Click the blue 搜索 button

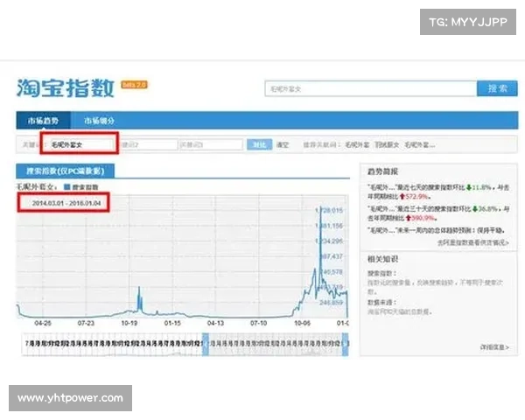pos(497,88)
